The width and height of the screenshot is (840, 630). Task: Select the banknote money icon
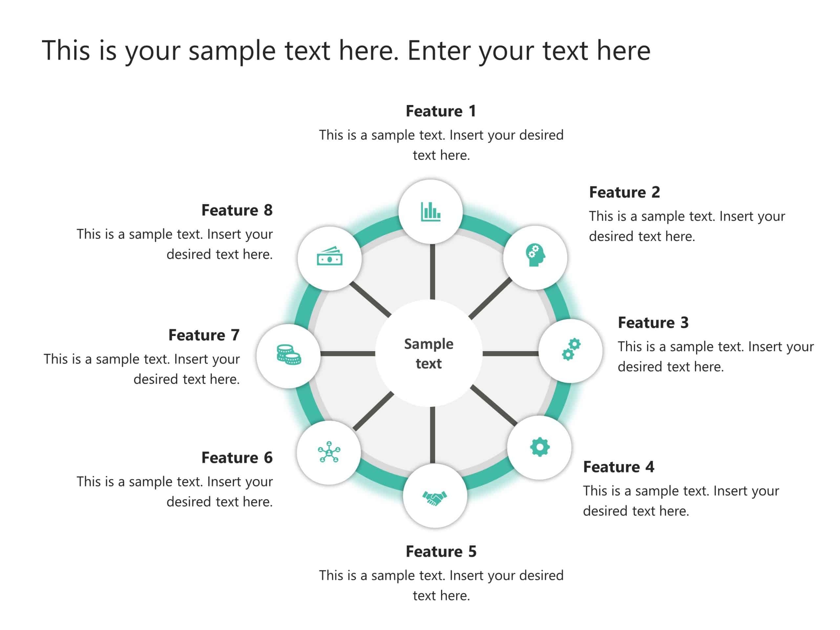(x=329, y=257)
